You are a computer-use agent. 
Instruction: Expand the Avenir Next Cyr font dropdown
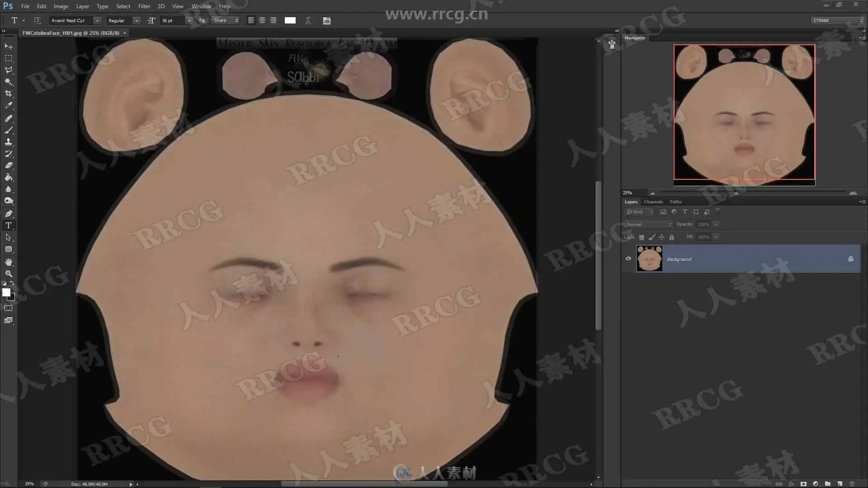point(97,20)
